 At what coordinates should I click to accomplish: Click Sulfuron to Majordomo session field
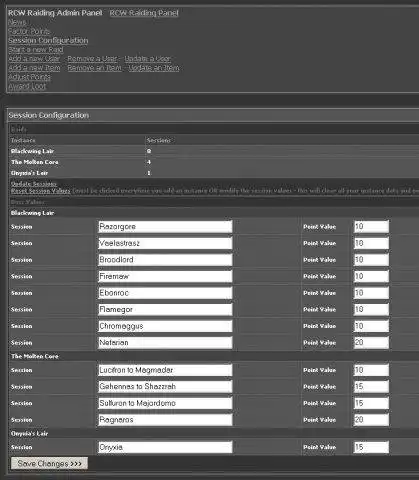coord(165,403)
